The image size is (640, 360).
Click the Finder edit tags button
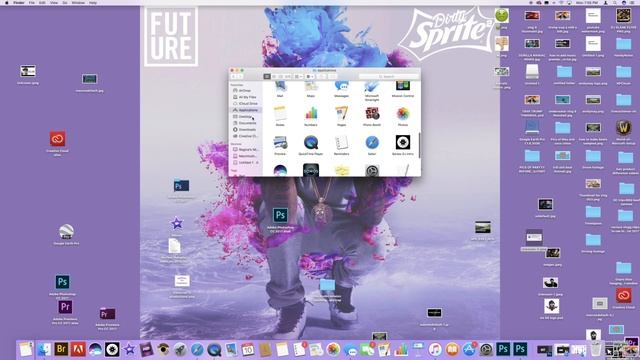332,76
